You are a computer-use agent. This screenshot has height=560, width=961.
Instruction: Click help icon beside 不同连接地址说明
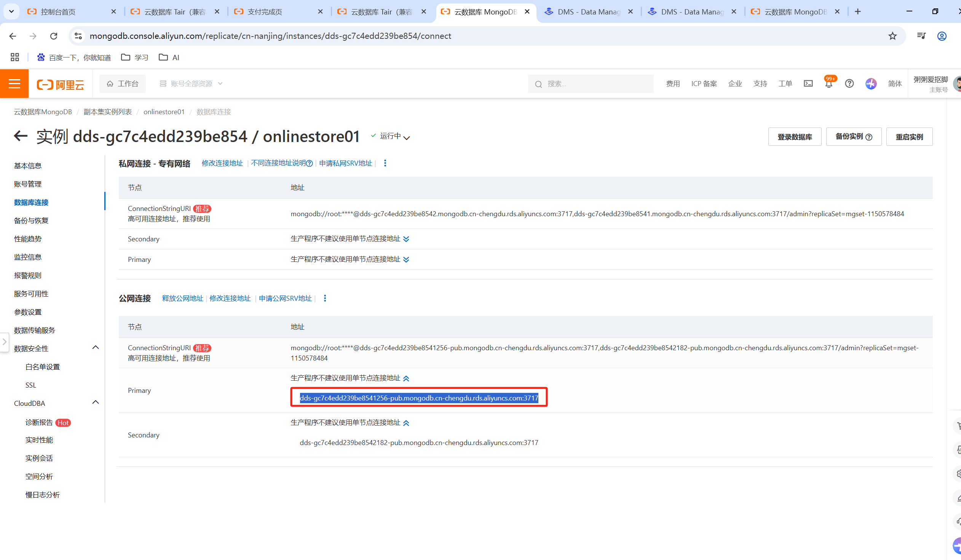coord(309,164)
